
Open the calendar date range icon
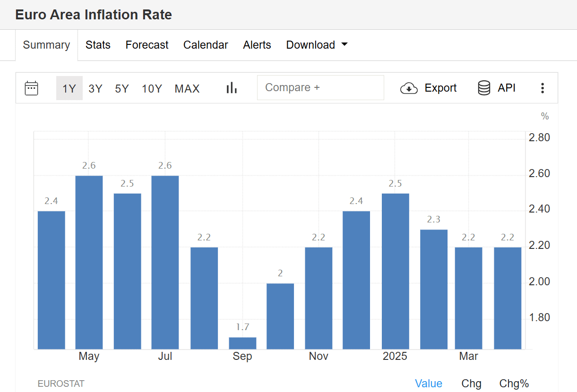coord(32,88)
